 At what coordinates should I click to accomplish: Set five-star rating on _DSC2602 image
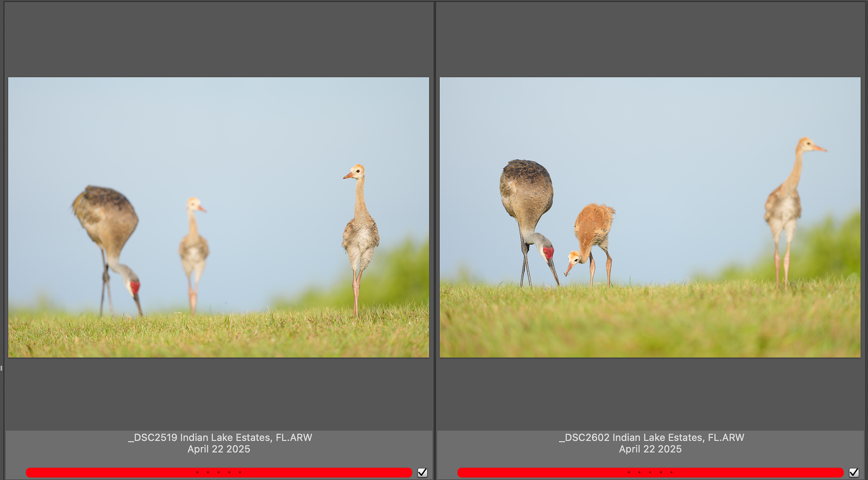672,472
